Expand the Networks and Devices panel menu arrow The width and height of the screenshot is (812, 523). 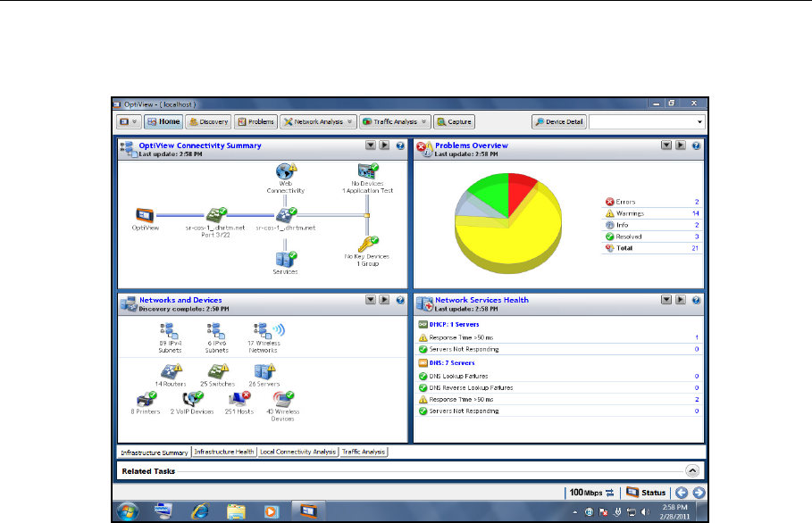[x=370, y=300]
